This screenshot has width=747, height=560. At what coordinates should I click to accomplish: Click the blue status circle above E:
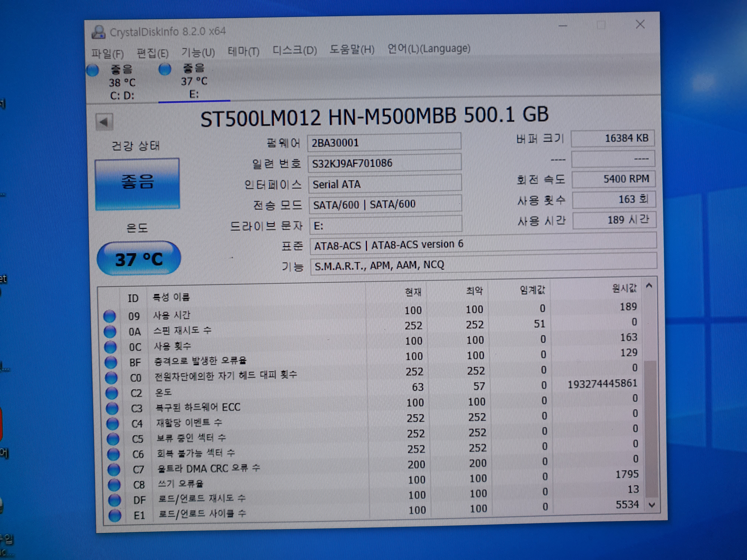click(165, 69)
